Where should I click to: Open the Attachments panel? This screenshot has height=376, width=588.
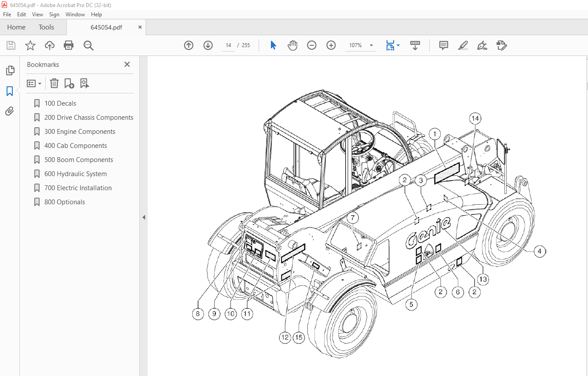click(10, 111)
